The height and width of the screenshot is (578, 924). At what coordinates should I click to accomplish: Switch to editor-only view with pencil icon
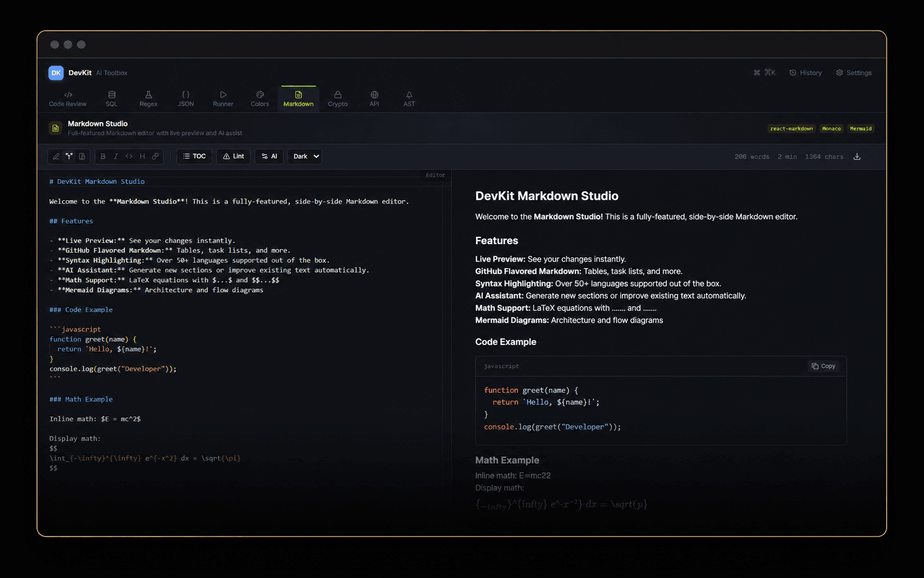56,156
